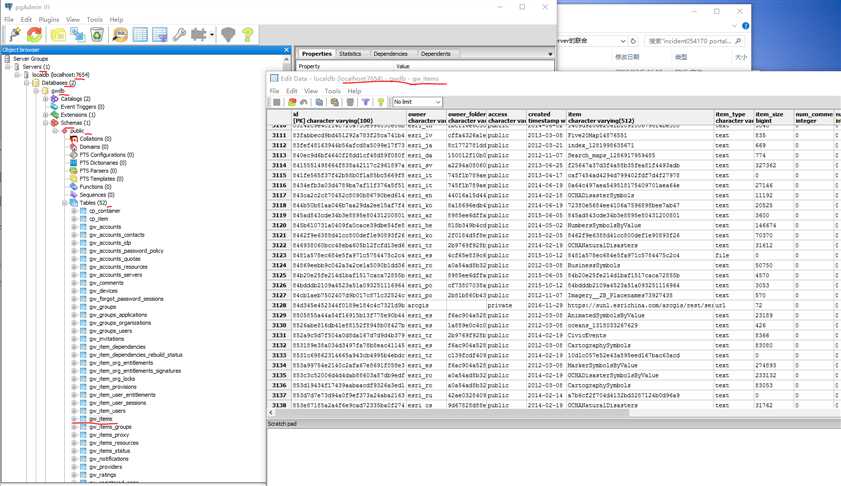Close the Object browser panel
This screenshot has height=486, width=841.
pyautogui.click(x=286, y=50)
